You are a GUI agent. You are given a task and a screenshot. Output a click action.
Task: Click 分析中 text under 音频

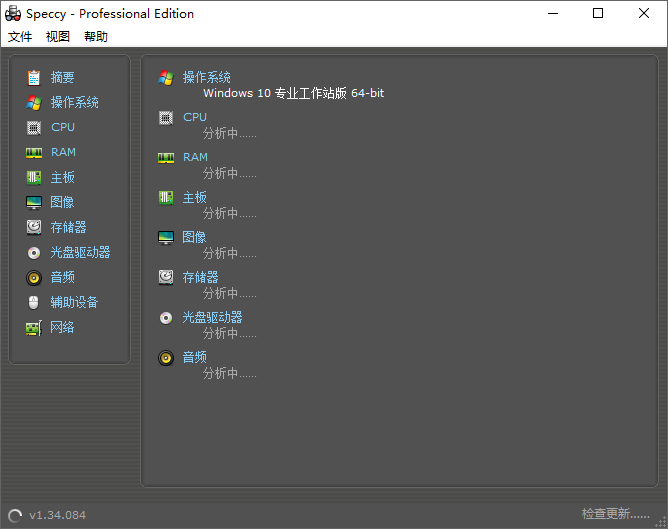pyautogui.click(x=230, y=373)
